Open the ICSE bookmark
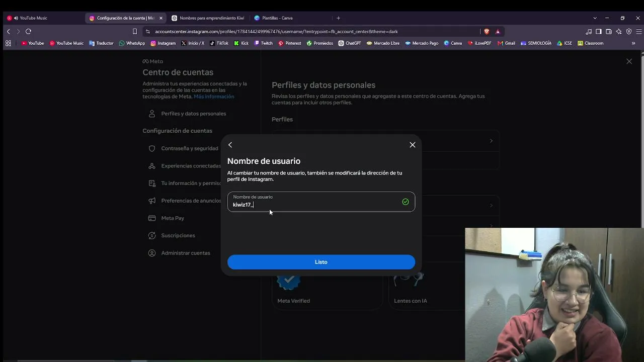Image resolution: width=644 pixels, height=362 pixels. pos(564,43)
